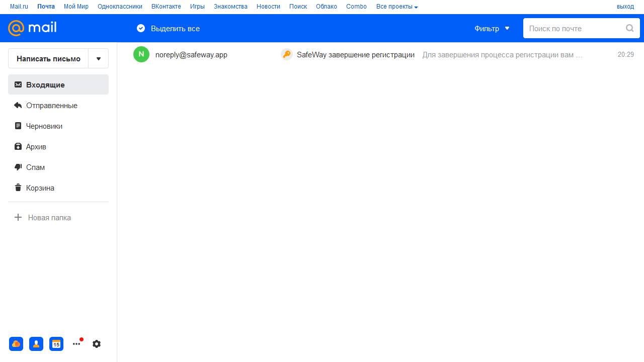This screenshot has height=362, width=644.
Task: Open the Contacts icon in bottom sidebar
Action: pyautogui.click(x=36, y=344)
